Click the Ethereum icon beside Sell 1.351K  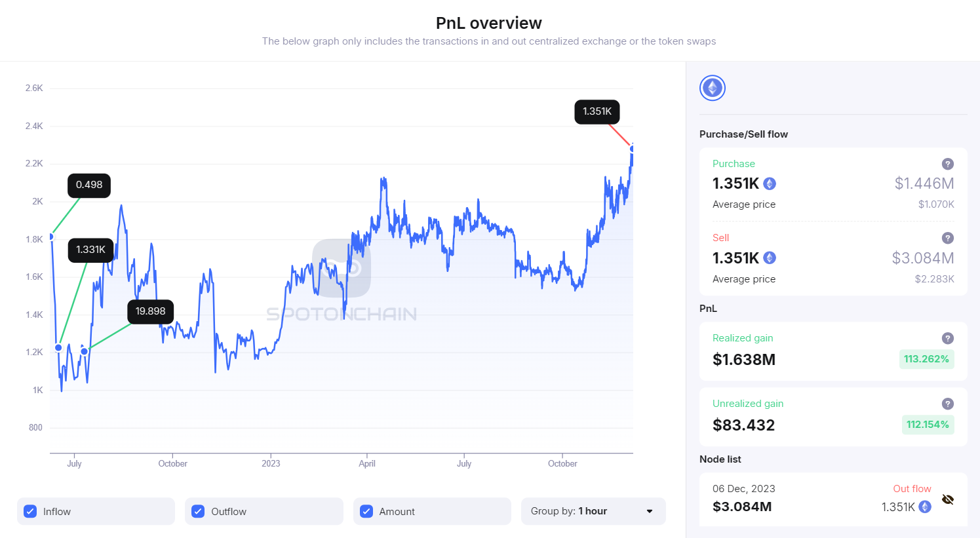click(x=770, y=258)
